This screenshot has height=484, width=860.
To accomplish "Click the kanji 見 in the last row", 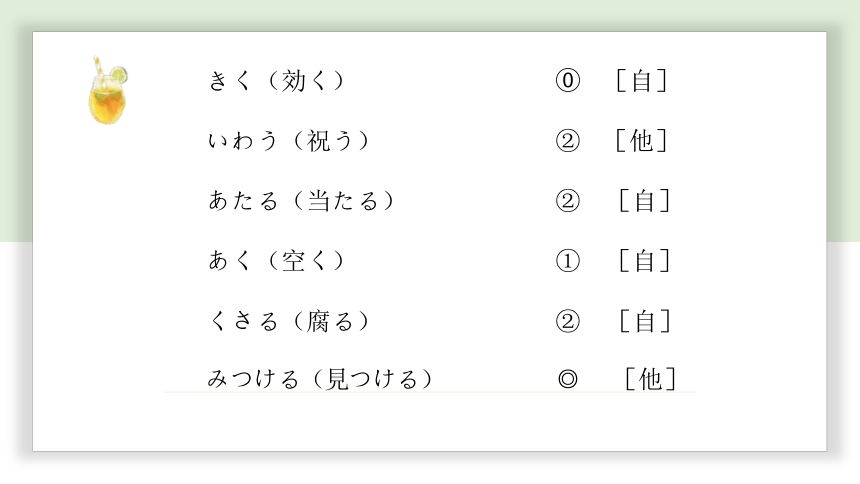I will pos(337,379).
